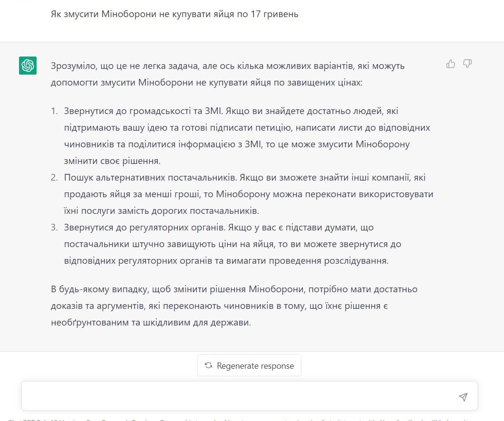The width and height of the screenshot is (504, 421).
Task: Click the user prompt about Міноборони eggs
Action: click(174, 14)
